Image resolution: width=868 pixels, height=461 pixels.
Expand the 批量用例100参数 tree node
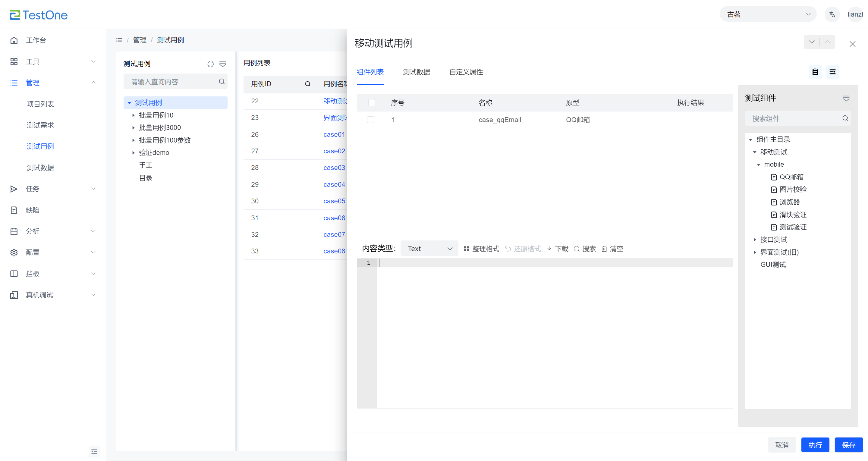(134, 140)
